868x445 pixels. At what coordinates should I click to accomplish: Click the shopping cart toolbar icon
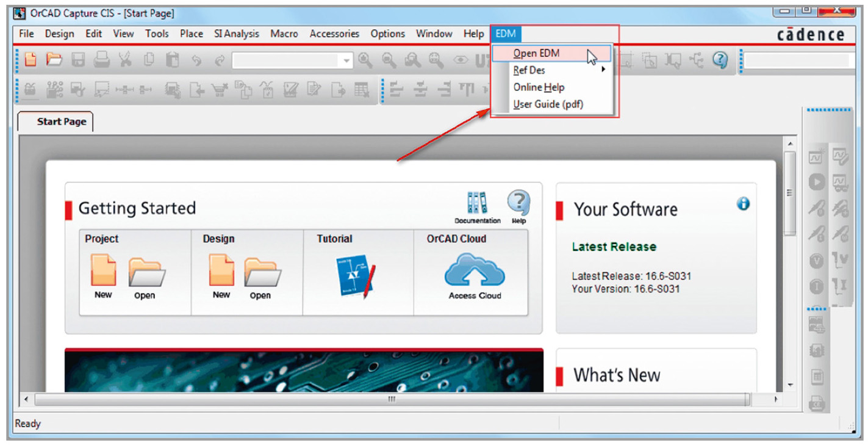coord(220,89)
